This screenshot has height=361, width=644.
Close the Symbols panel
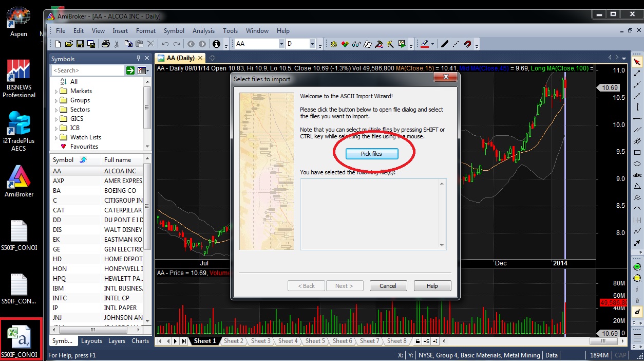[x=147, y=58]
